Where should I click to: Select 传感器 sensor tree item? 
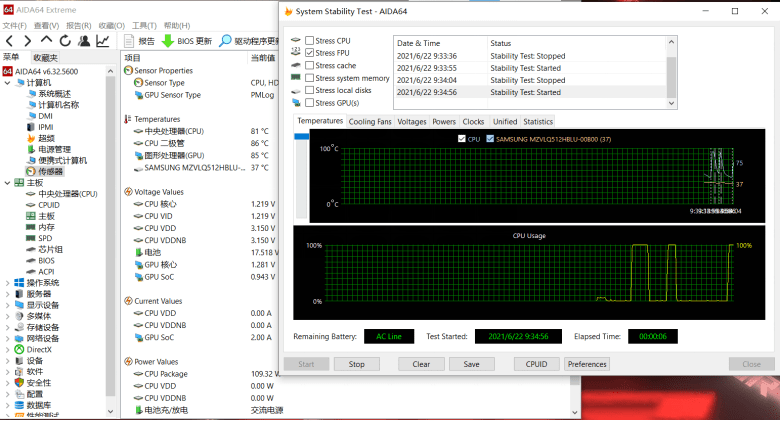click(50, 171)
